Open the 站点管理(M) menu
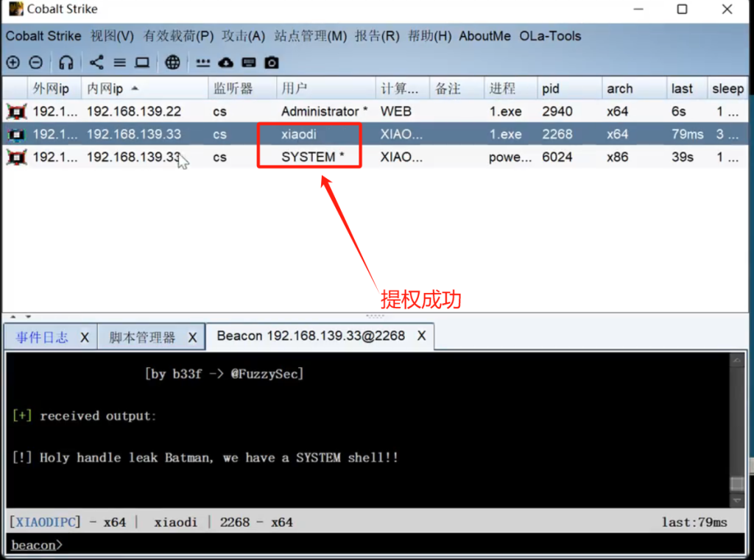 [x=311, y=36]
